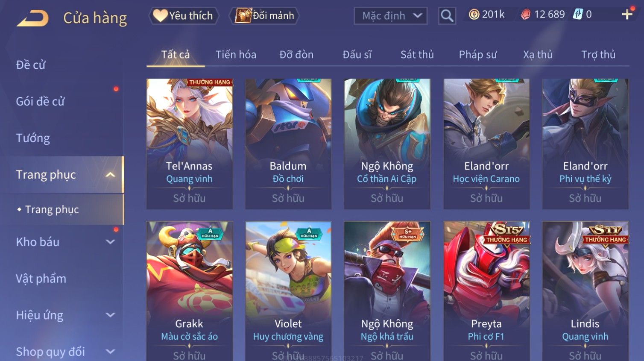The width and height of the screenshot is (644, 361).
Task: Collapse the Trang phục sidebar section
Action: tap(110, 175)
